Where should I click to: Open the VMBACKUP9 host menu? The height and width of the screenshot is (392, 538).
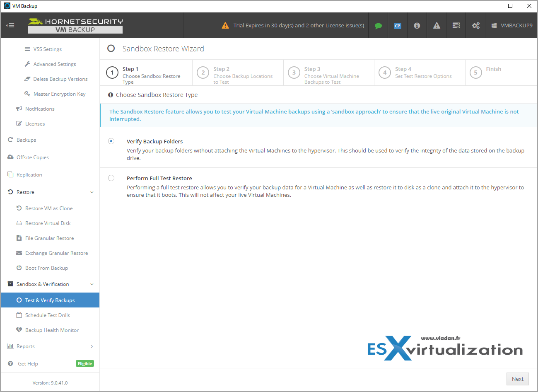click(512, 26)
